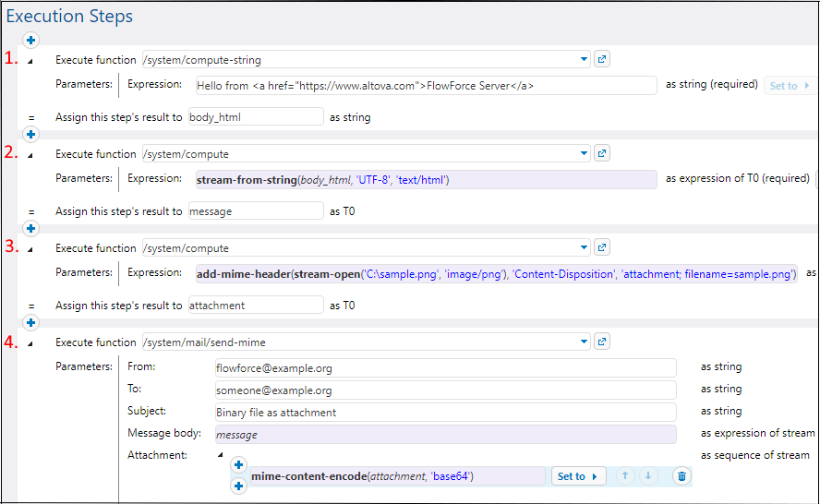This screenshot has width=820, height=504.
Task: Open the /system/compute-string function dropdown
Action: click(x=584, y=60)
